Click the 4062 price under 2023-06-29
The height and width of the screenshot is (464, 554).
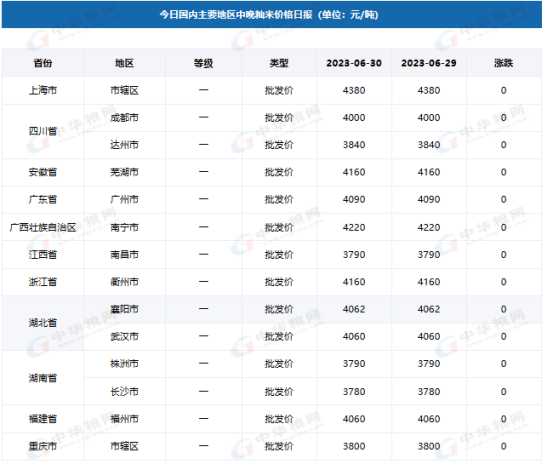(429, 309)
